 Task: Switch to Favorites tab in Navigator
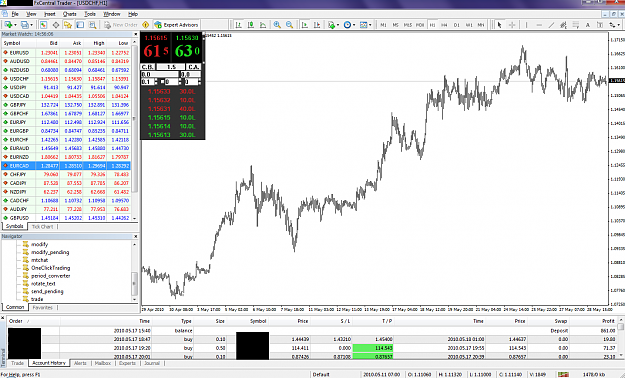(x=43, y=307)
